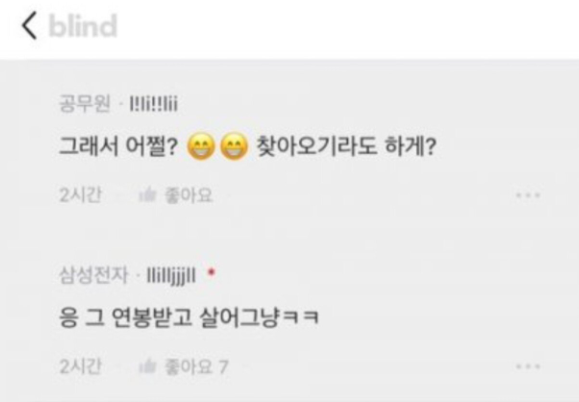The image size is (579, 402).
Task: Select the text 찾아오기라도 하게?
Action: [x=347, y=146]
